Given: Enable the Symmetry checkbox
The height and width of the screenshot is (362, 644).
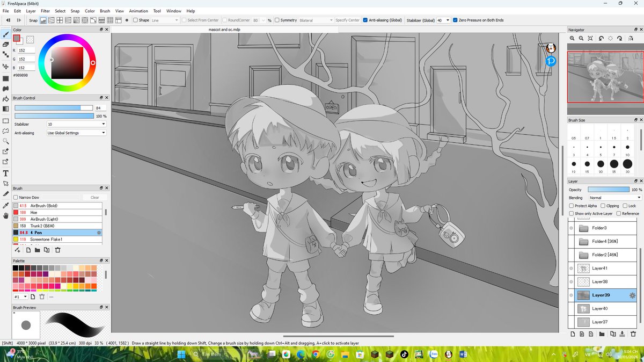Looking at the screenshot, I should (x=276, y=20).
